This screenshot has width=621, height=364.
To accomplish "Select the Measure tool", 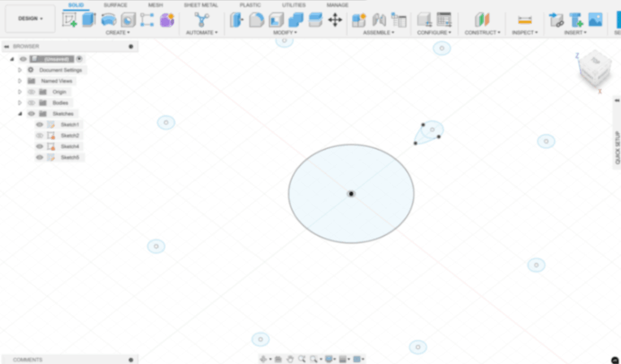I will point(525,20).
